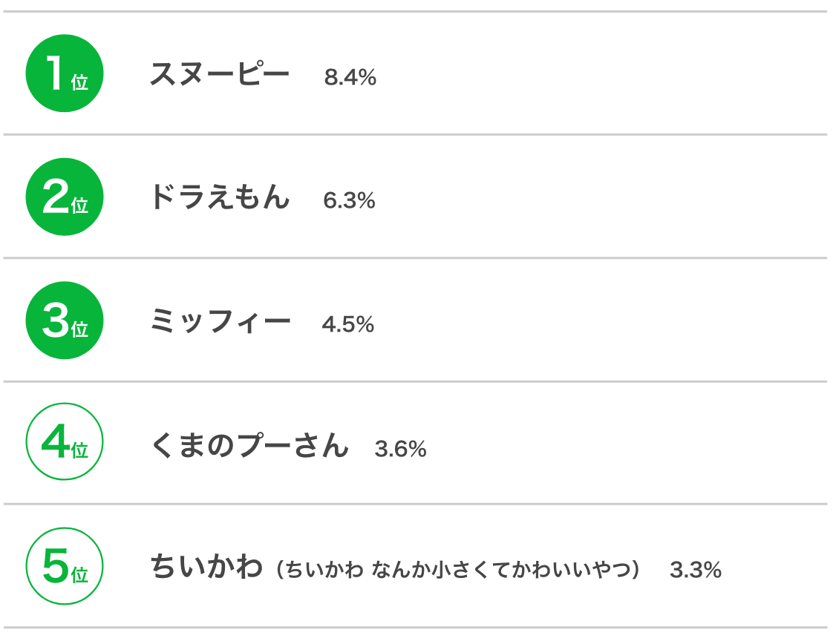Click the green 2位 rank badge

point(65,197)
